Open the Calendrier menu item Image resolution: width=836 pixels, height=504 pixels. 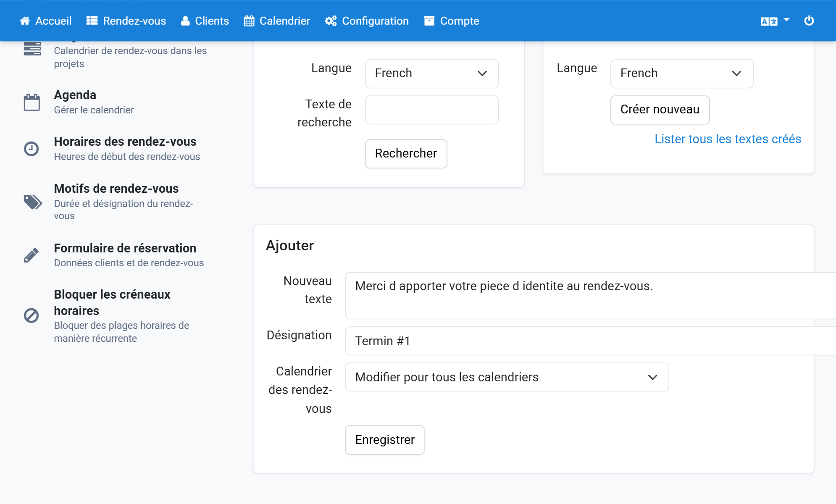tap(277, 21)
